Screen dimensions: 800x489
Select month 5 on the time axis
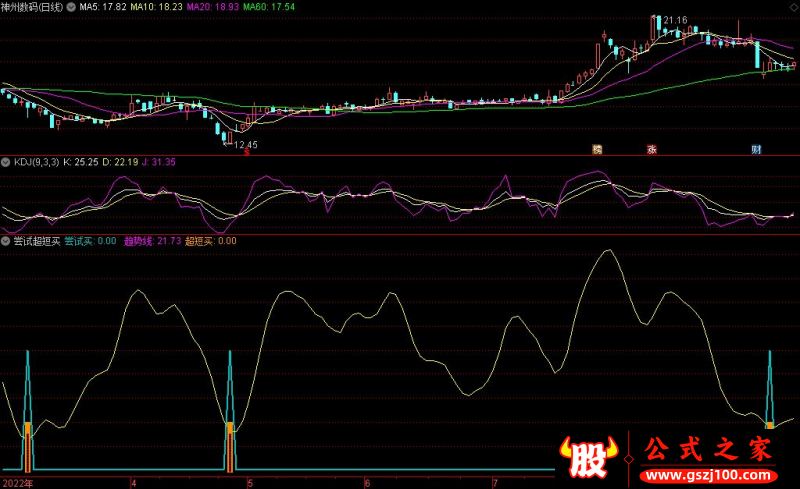point(250,483)
